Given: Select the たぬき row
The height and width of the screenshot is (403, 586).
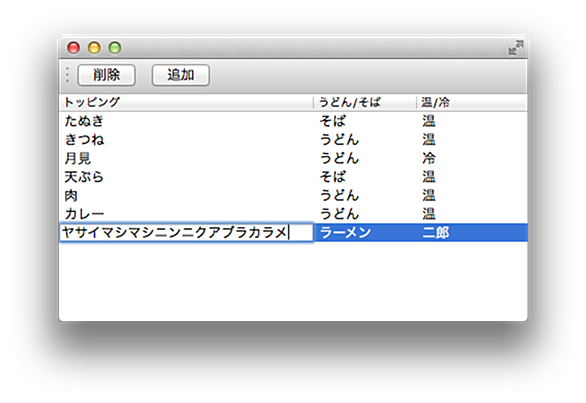Looking at the screenshot, I should [293, 121].
